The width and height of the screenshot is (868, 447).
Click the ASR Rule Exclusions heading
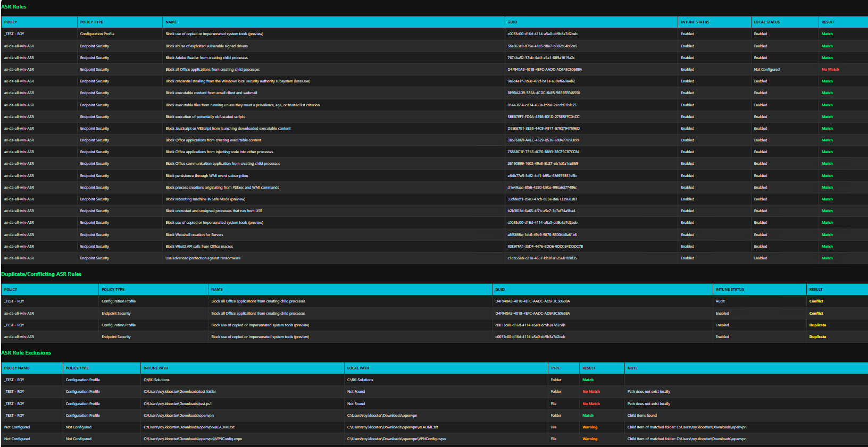click(x=27, y=353)
